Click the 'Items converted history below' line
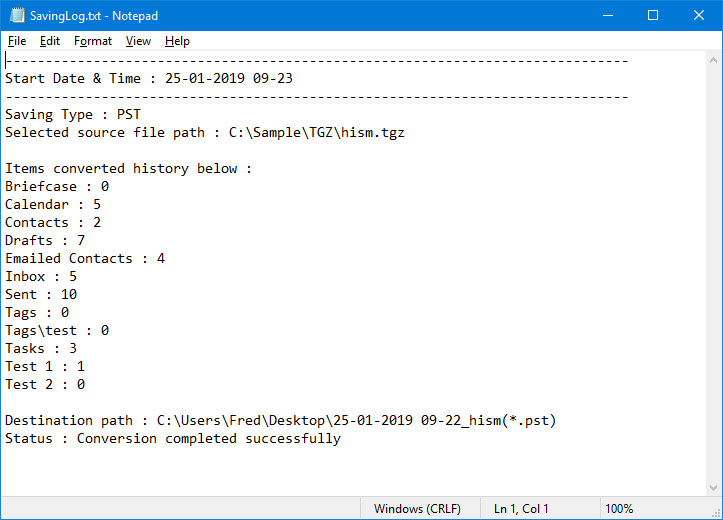Viewport: 723px width, 520px height. [x=129, y=168]
